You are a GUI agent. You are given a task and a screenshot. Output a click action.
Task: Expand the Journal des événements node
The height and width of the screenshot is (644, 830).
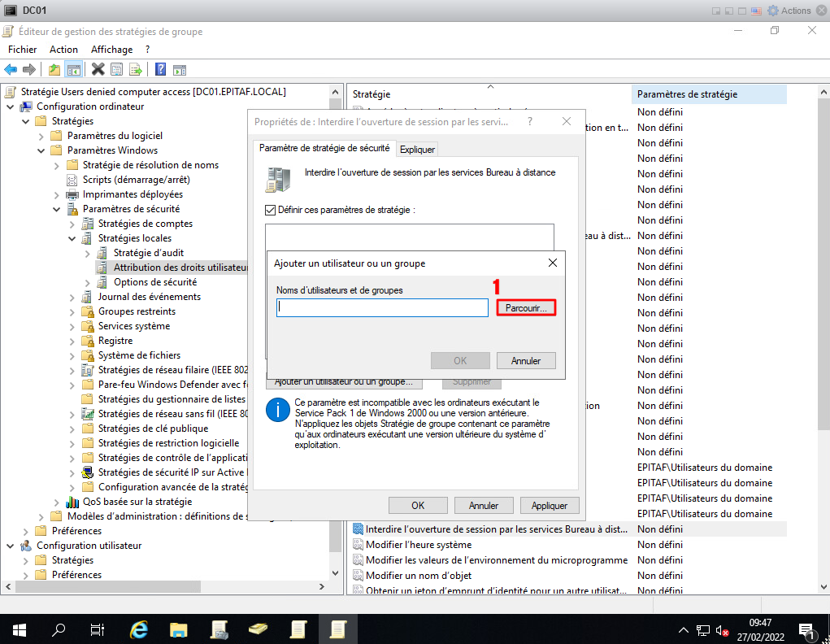[72, 297]
